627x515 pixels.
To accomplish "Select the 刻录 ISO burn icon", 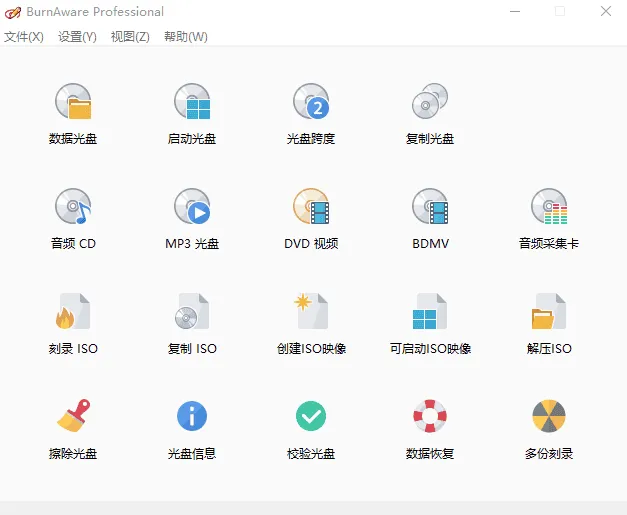I will pyautogui.click(x=73, y=312).
